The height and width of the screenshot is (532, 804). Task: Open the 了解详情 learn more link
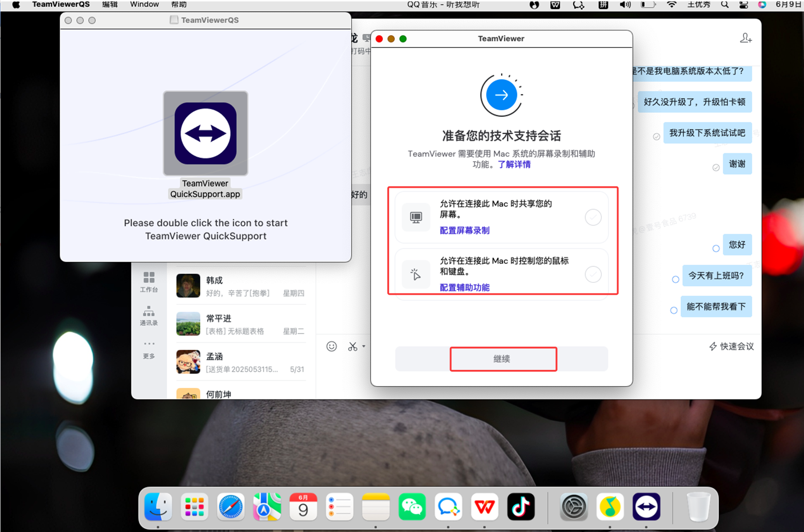click(514, 164)
